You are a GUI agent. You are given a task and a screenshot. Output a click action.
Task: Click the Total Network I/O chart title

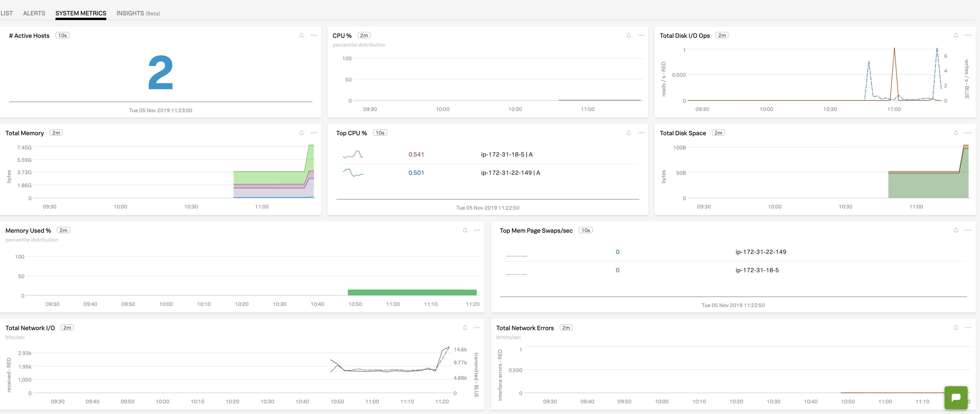(30, 328)
